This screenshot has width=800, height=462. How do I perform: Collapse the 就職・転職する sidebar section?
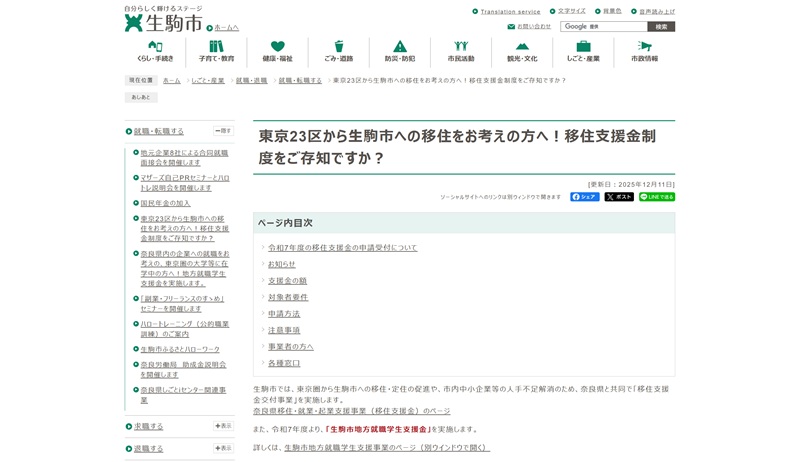223,131
